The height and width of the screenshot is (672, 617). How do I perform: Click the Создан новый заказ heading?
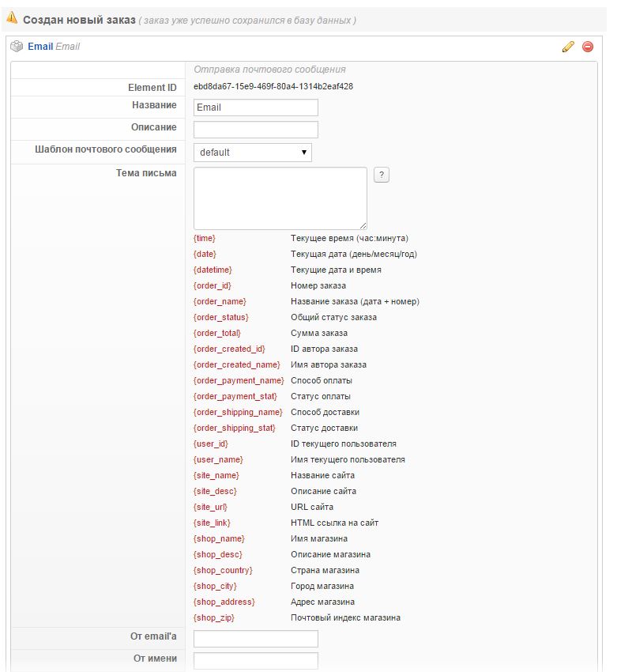click(79, 20)
